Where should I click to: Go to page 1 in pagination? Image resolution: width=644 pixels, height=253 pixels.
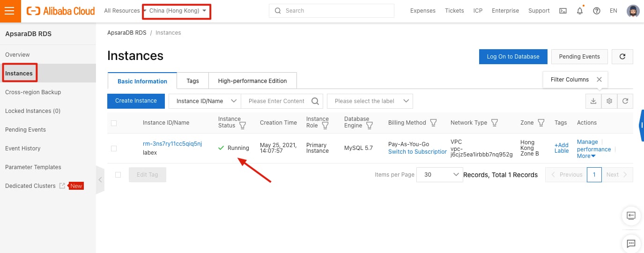coord(594,175)
